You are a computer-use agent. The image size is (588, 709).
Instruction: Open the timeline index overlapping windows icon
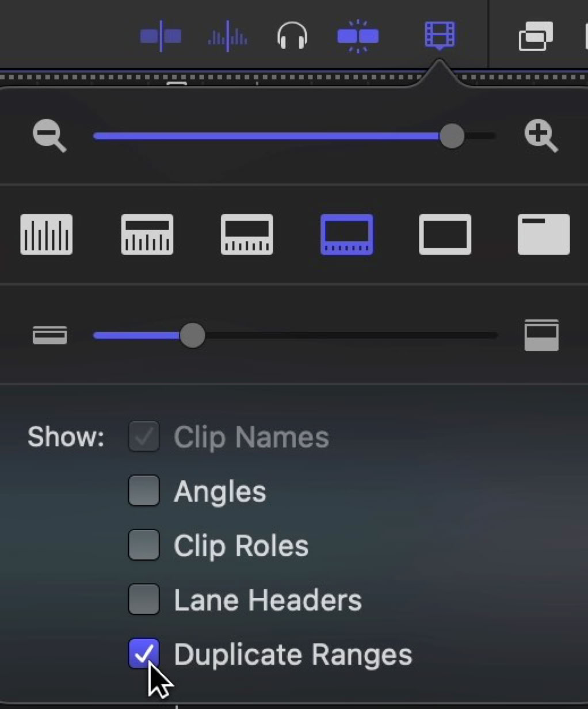536,36
